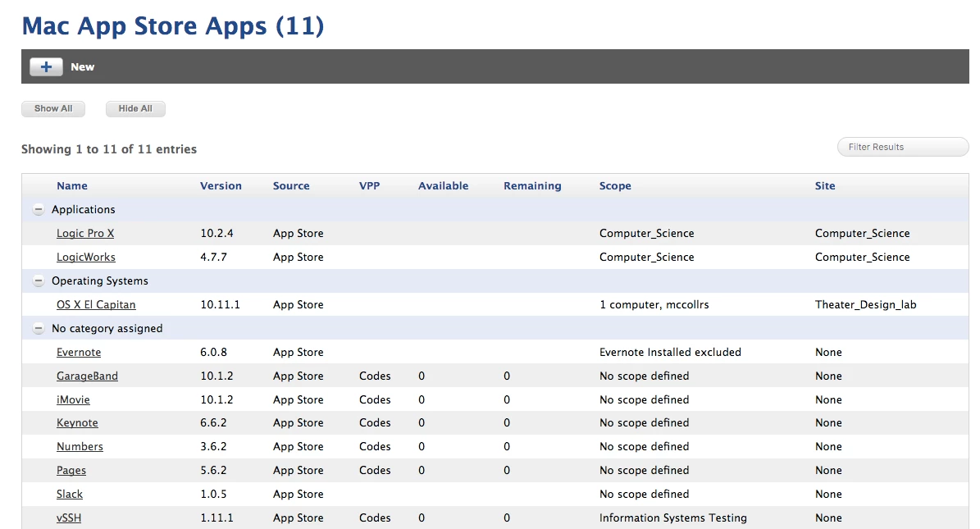Viewport: 980px width, 529px height.
Task: Collapse the Operating Systems category
Action: pyautogui.click(x=39, y=280)
